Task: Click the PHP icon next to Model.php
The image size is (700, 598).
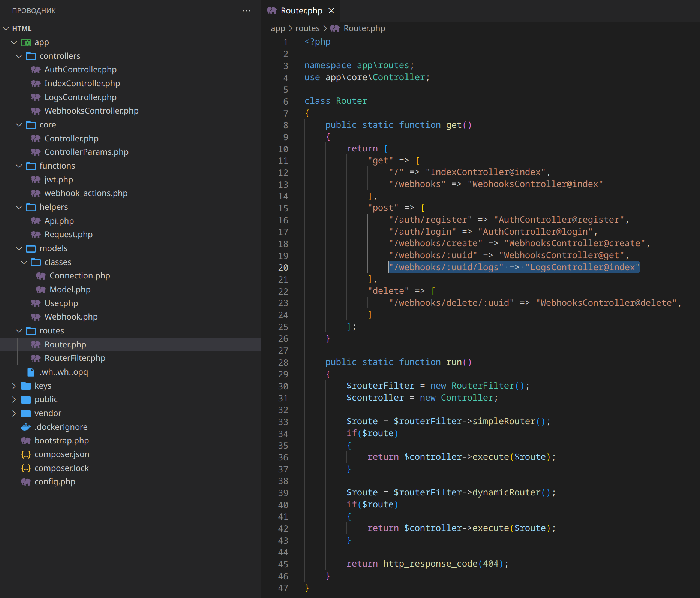Action: [41, 290]
